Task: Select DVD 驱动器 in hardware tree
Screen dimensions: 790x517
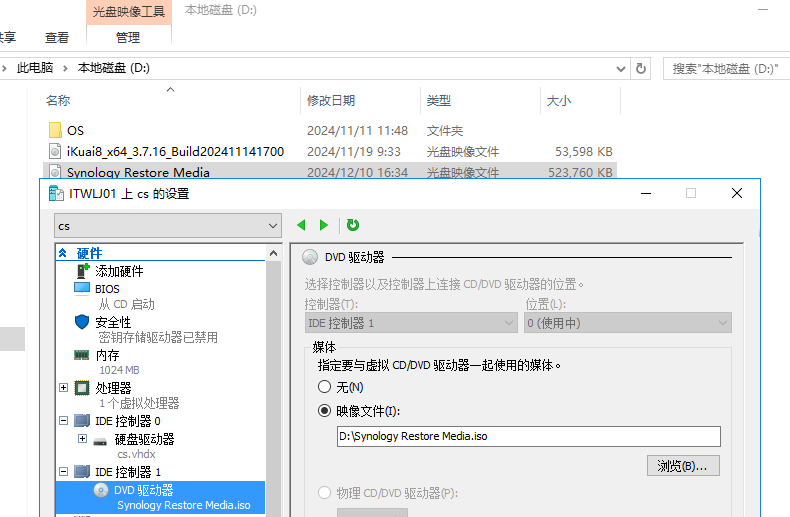Action: [x=143, y=490]
